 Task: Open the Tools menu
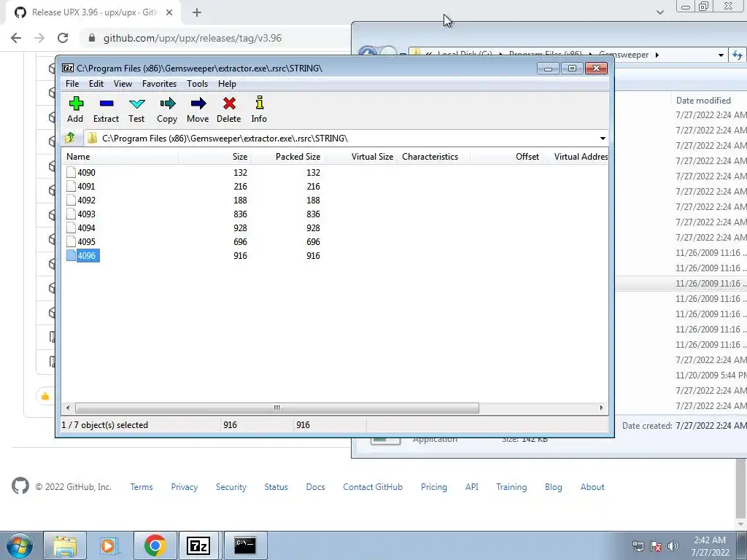[x=197, y=84]
